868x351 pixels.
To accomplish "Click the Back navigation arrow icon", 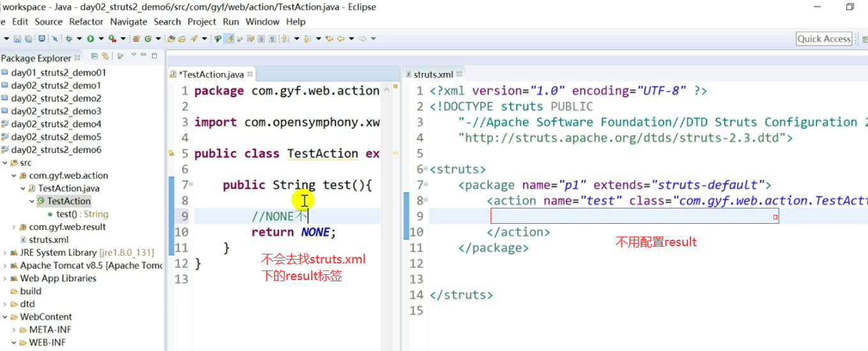I will [340, 39].
